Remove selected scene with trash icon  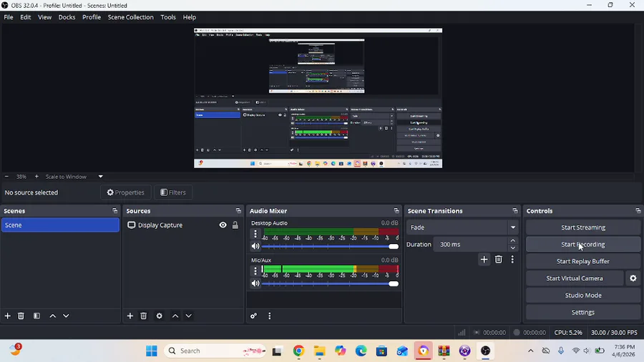21,315
